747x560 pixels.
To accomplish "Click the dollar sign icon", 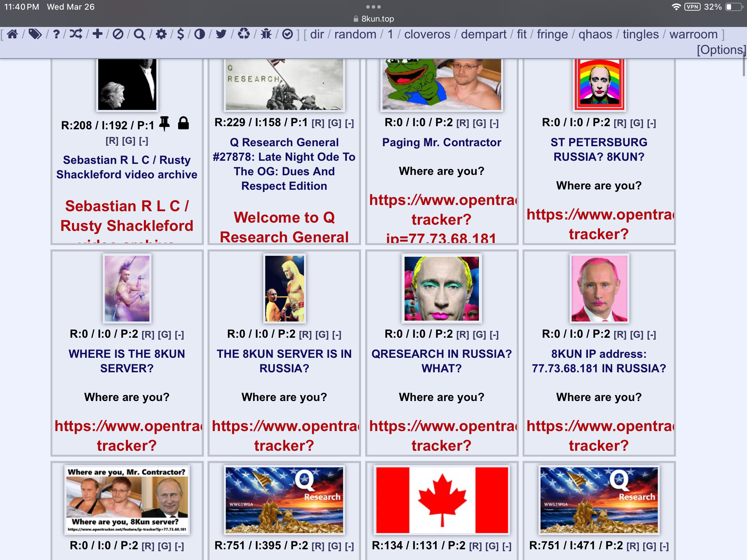I will click(x=181, y=34).
